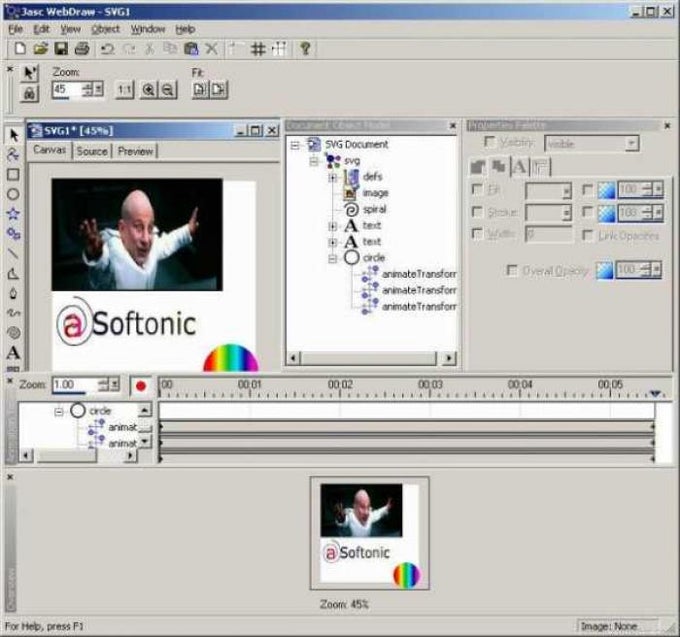Tick the fill opacity checkbox

click(587, 189)
